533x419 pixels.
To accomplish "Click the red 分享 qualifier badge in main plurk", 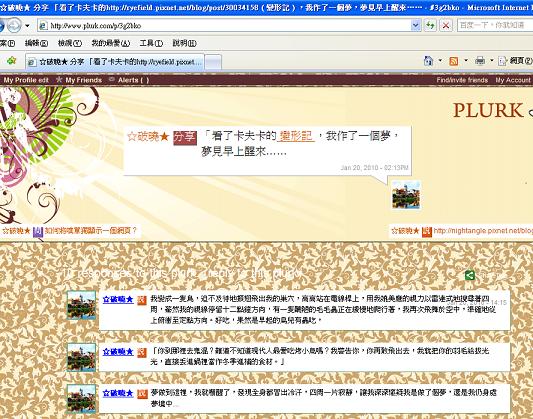I will click(x=185, y=138).
